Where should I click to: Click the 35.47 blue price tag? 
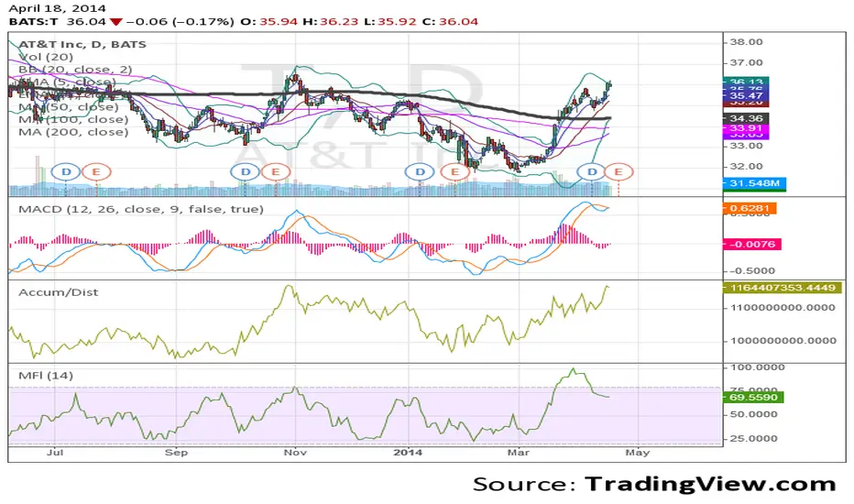click(746, 96)
